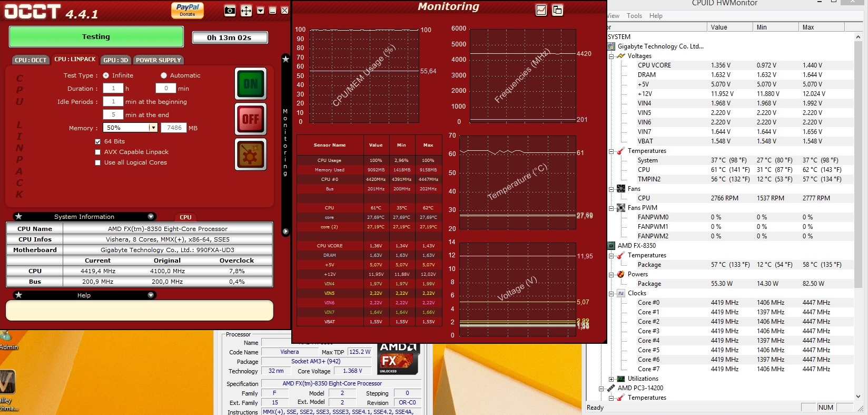Start the test with the ON button
Image resolution: width=868 pixels, height=415 pixels.
tap(250, 84)
